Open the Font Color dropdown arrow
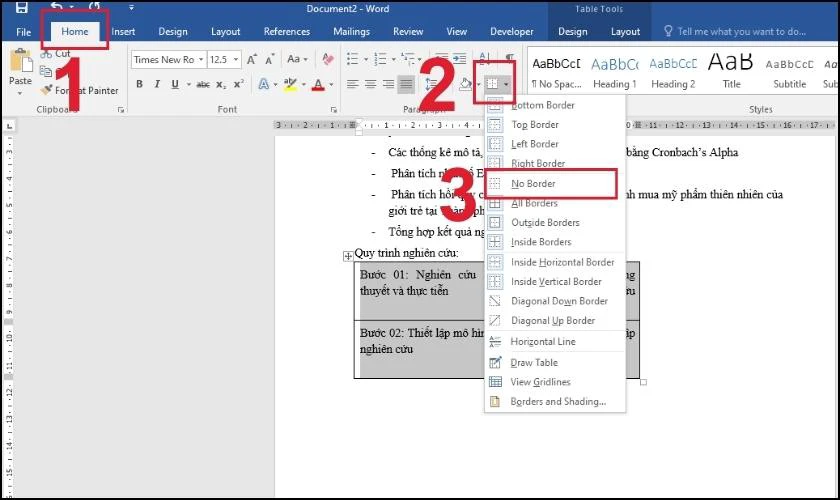Screen dimensions: 840x500 click(x=331, y=85)
